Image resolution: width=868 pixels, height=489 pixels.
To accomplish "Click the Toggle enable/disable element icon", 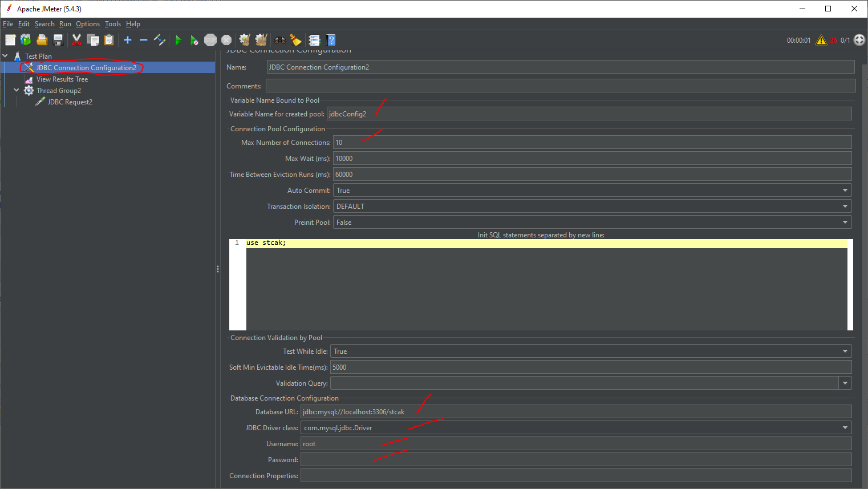I will (x=160, y=40).
